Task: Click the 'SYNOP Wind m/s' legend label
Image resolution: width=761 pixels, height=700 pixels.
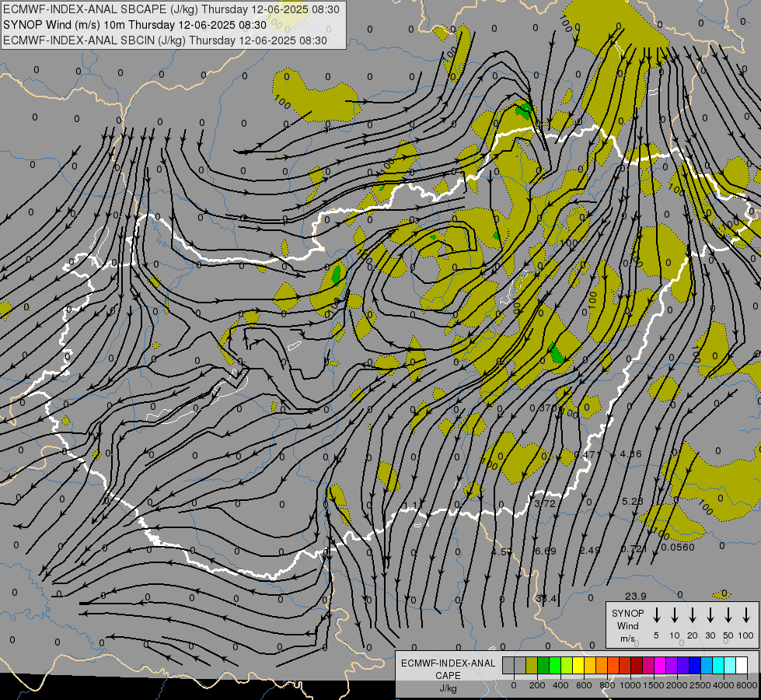Action: pyautogui.click(x=627, y=625)
